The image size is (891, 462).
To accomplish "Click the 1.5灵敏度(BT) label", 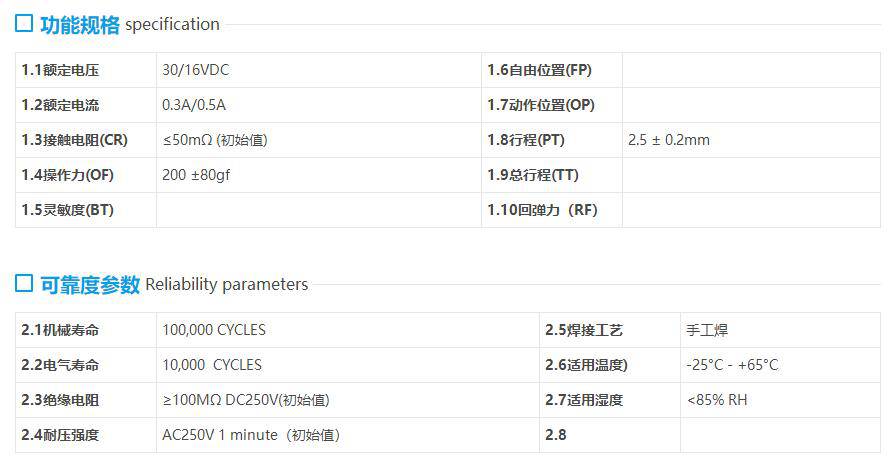I will [x=68, y=210].
